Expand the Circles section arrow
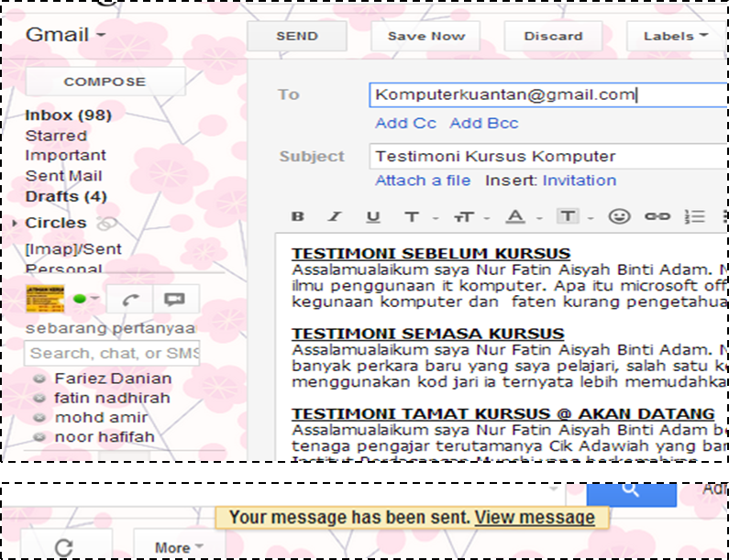729x560 pixels. tap(15, 223)
